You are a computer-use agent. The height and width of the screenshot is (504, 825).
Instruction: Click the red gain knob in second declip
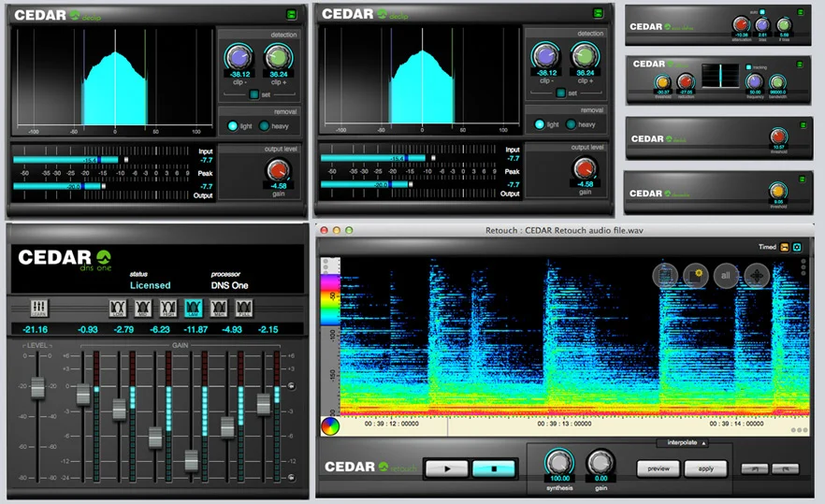pyautogui.click(x=585, y=169)
